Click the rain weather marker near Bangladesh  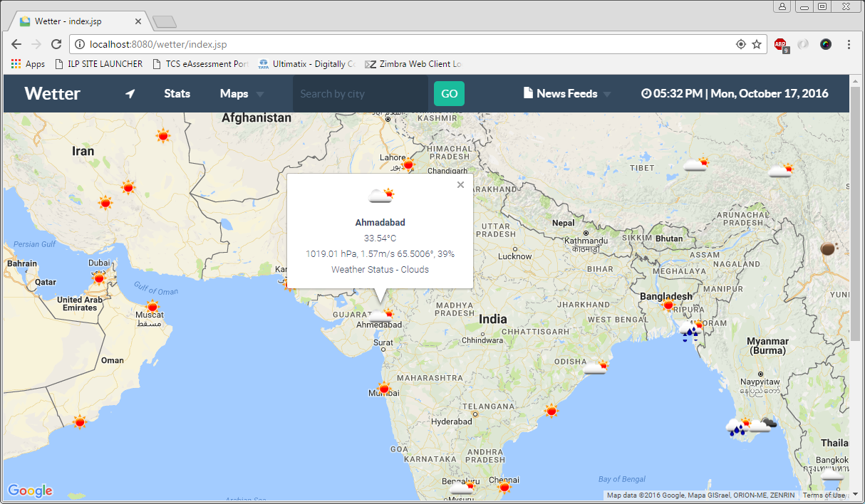688,332
